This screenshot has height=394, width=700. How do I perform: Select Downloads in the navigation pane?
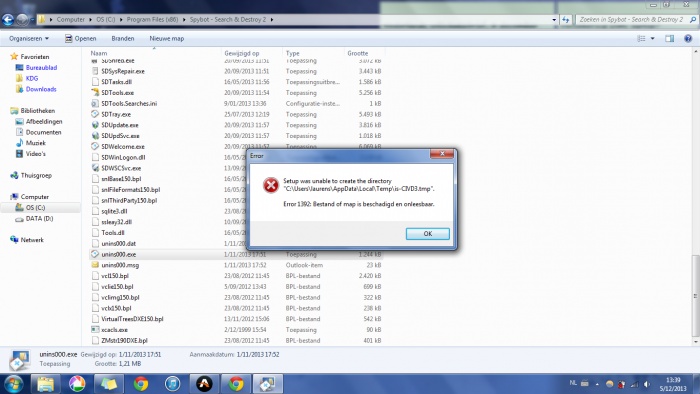41,89
